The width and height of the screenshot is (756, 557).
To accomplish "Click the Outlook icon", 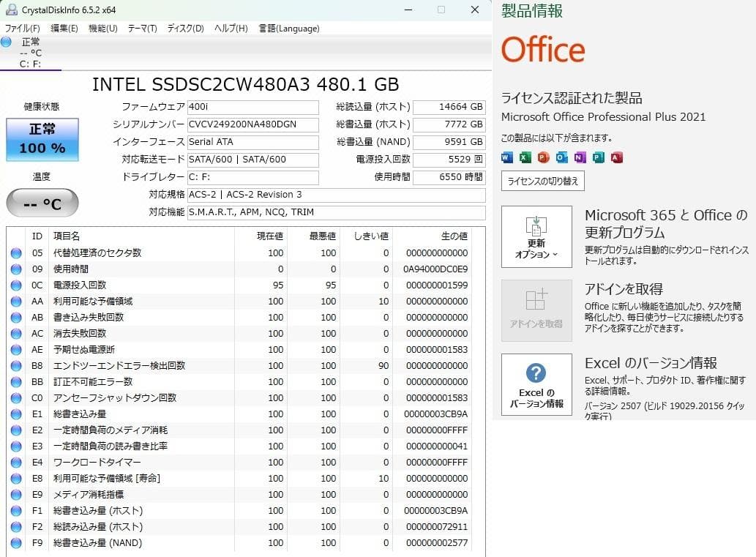I will click(x=562, y=156).
